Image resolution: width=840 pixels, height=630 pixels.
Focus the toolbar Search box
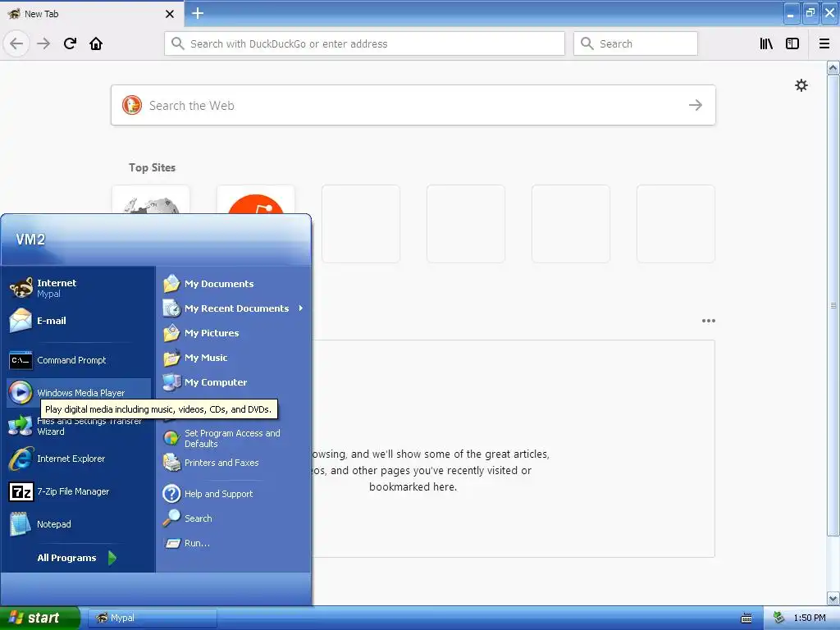pos(636,43)
